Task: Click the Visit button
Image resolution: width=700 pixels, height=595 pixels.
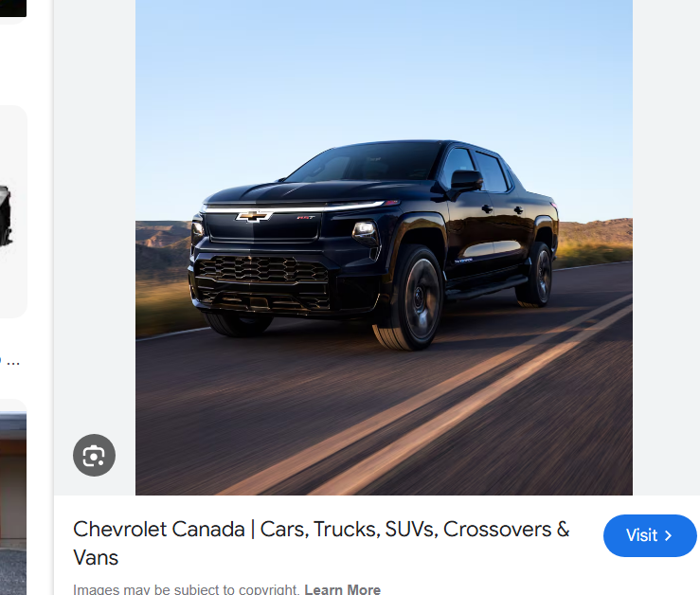Action: (650, 535)
